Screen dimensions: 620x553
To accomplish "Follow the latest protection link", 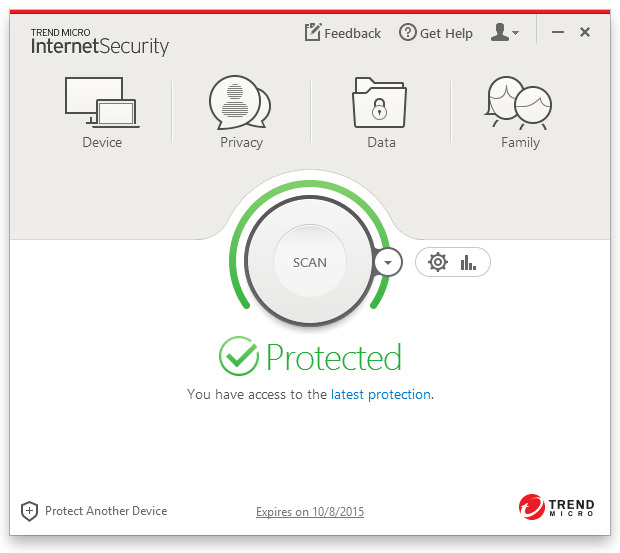I will tap(381, 395).
